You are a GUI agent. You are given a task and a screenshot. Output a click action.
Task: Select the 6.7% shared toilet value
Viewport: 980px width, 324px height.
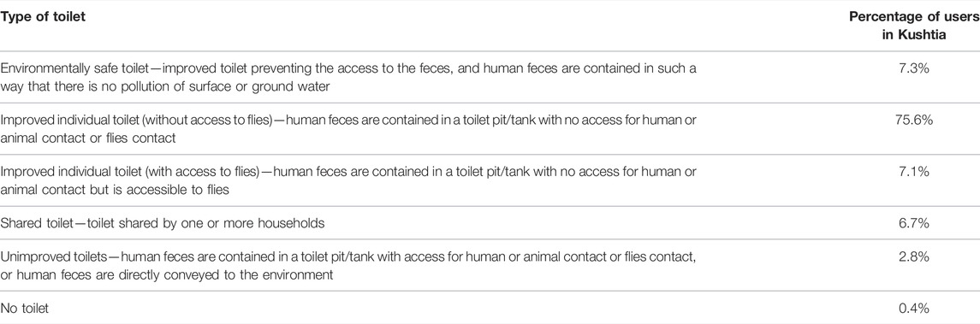coord(914,223)
